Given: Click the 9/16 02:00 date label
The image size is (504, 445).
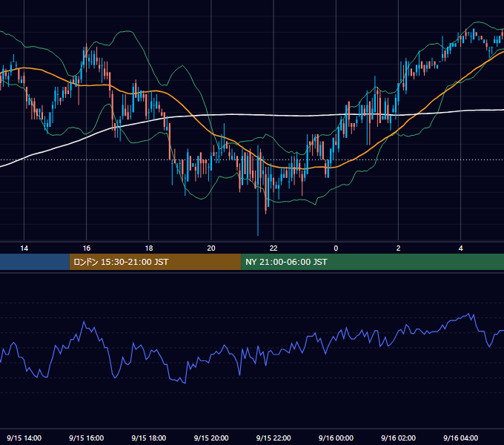Looking at the screenshot, I should (398, 438).
